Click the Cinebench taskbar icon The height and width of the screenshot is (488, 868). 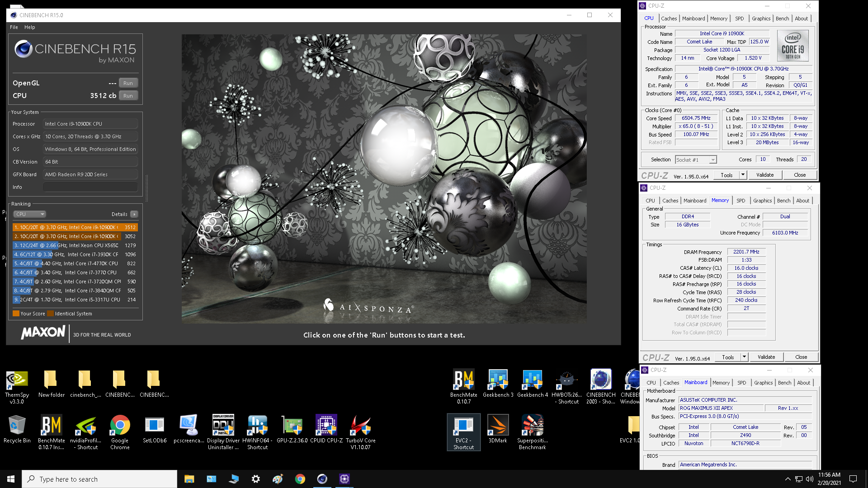(x=322, y=479)
